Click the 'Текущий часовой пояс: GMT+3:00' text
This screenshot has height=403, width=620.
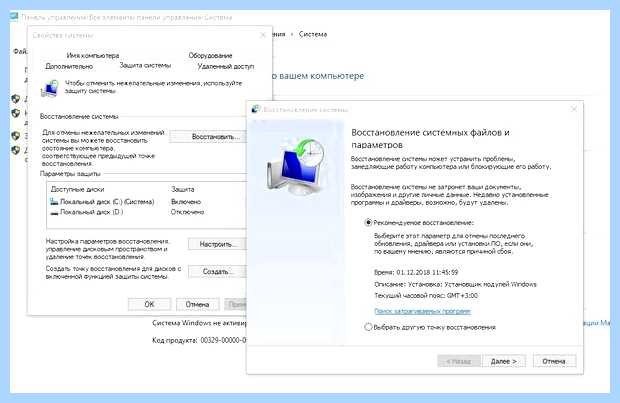click(426, 295)
